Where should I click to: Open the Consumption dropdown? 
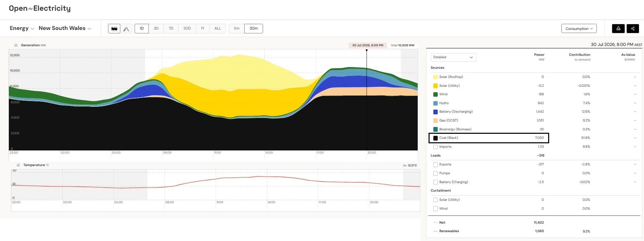pyautogui.click(x=579, y=29)
